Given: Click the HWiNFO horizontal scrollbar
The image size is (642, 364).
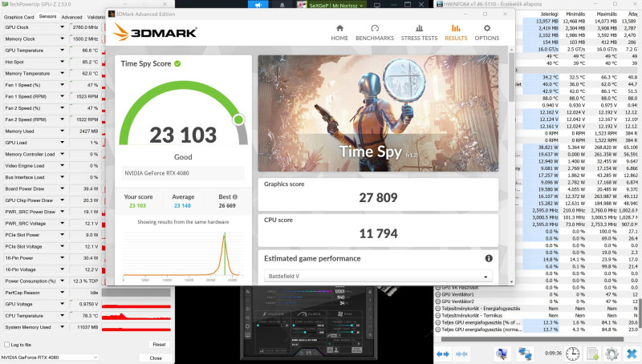Looking at the screenshot, I should 532,339.
